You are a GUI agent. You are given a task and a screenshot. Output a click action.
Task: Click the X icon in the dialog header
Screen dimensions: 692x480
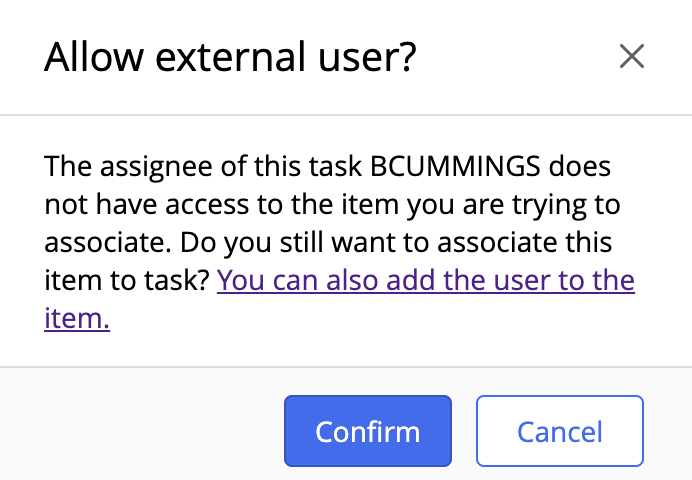click(631, 57)
